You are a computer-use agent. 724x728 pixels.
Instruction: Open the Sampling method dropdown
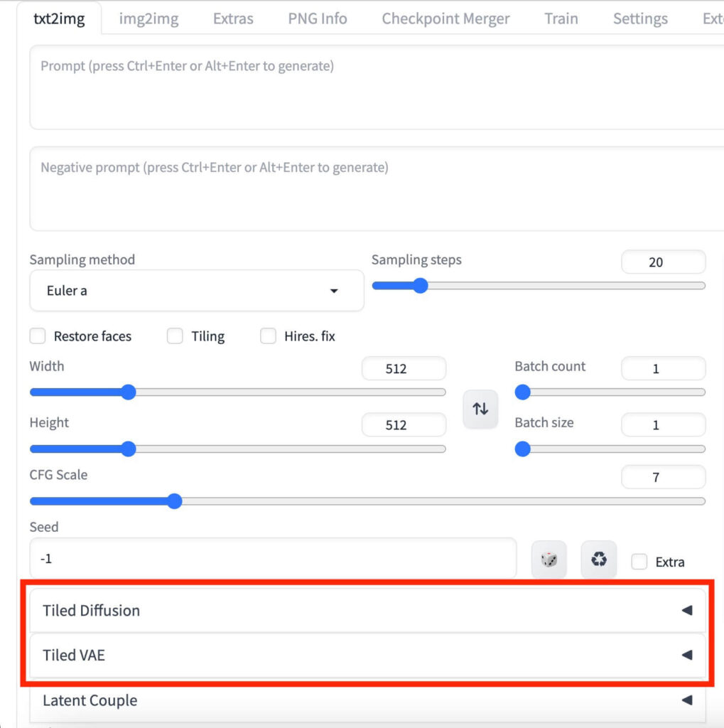(x=196, y=291)
